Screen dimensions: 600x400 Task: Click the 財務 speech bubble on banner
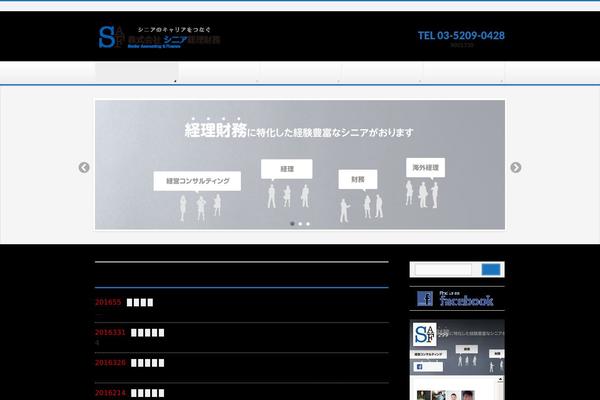pyautogui.click(x=358, y=179)
